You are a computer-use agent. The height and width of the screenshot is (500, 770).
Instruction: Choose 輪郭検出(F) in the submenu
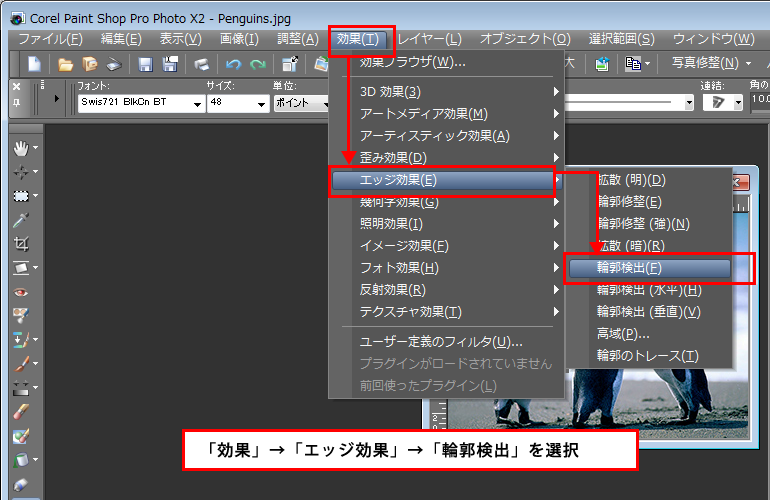coord(649,268)
